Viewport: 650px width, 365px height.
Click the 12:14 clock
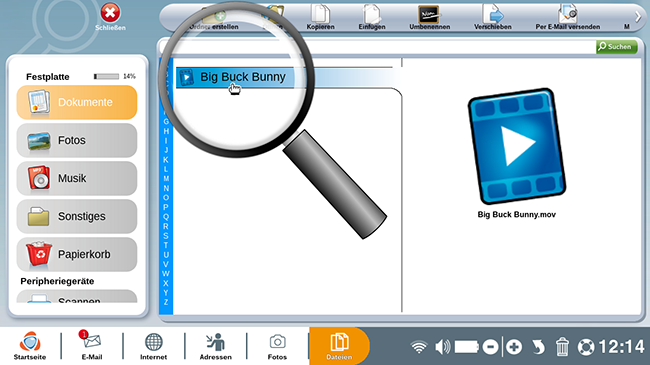621,347
